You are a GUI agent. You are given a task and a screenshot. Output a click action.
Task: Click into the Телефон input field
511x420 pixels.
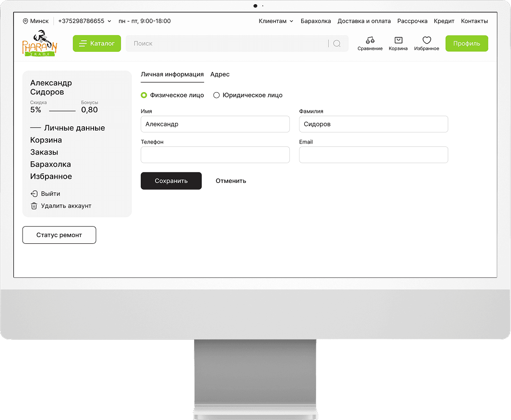215,155
